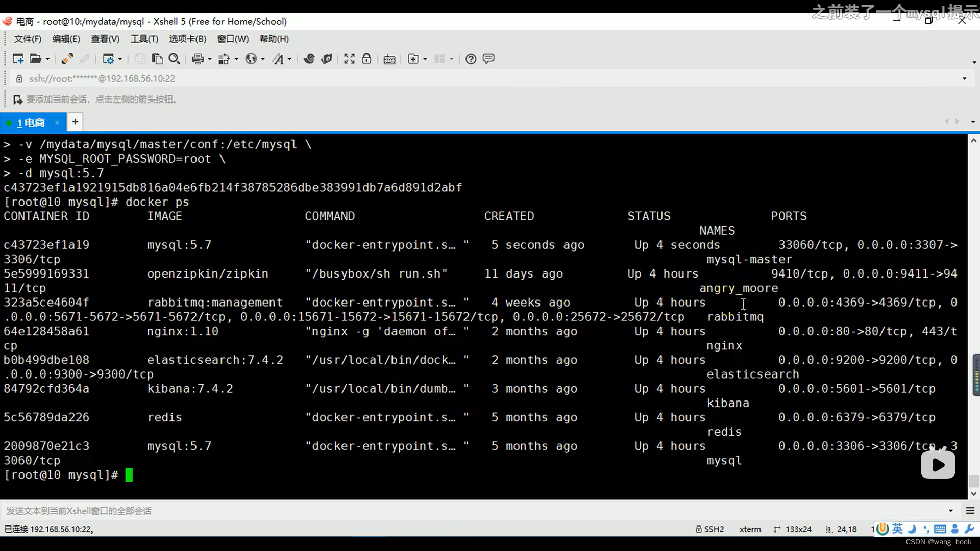Click the feedback speech bubble icon
The height and width of the screenshot is (551, 980).
[488, 59]
